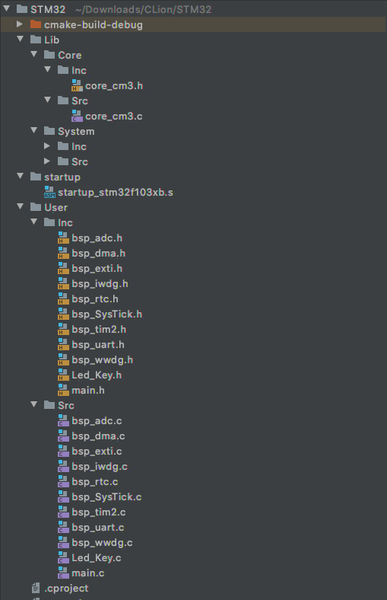Click the main.c source file icon
The height and width of the screenshot is (600, 387).
63,573
